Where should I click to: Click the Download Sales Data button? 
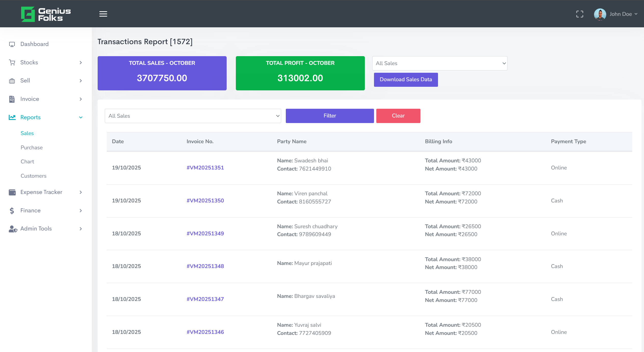(x=406, y=79)
